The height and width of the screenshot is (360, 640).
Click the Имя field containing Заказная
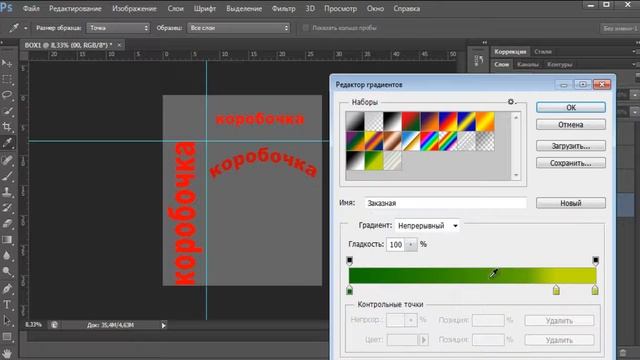coord(445,203)
